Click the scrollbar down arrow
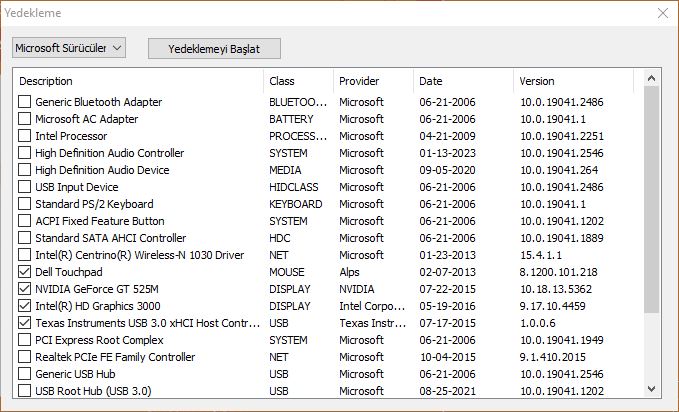The width and height of the screenshot is (679, 412). pos(651,389)
